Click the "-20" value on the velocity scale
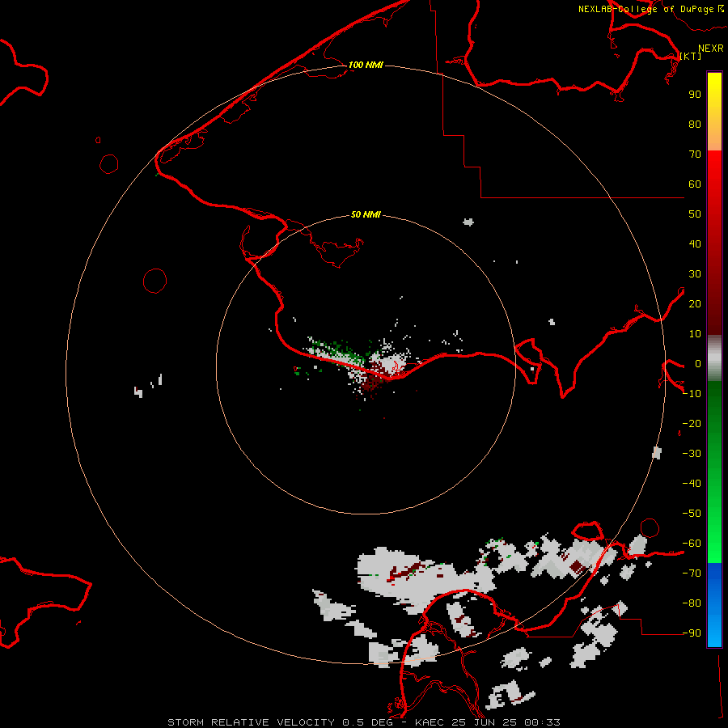 692,423
